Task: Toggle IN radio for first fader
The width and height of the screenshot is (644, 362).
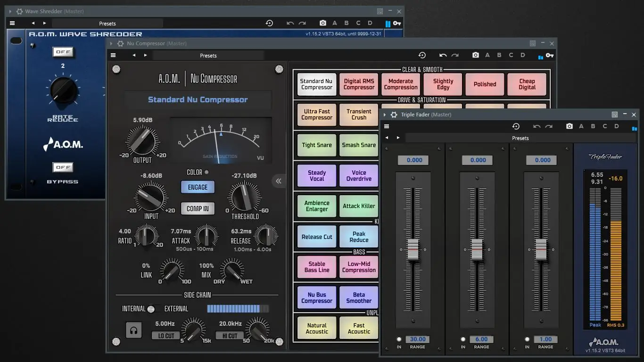Action: 399,339
